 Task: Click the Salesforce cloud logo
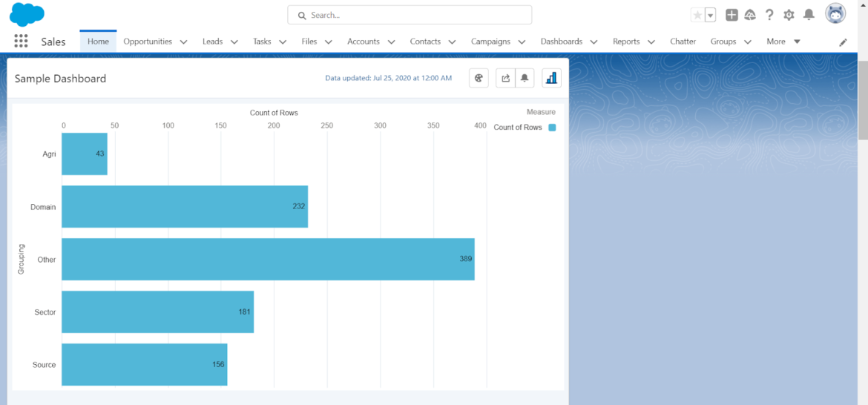point(27,14)
